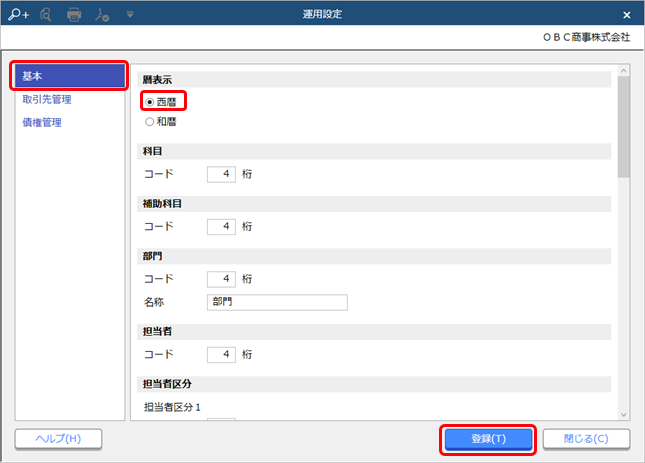
Task: Click the ヘルプ(H) button
Action: [x=58, y=439]
